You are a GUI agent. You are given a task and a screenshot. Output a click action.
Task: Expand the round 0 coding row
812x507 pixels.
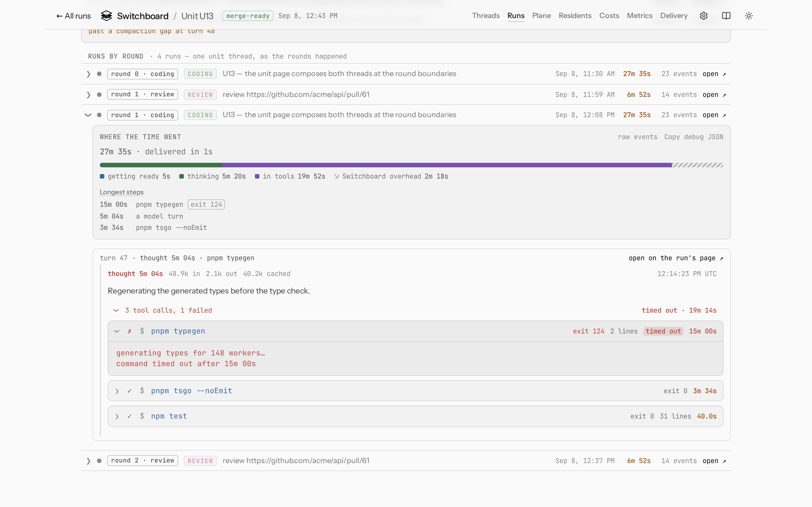[x=88, y=74]
